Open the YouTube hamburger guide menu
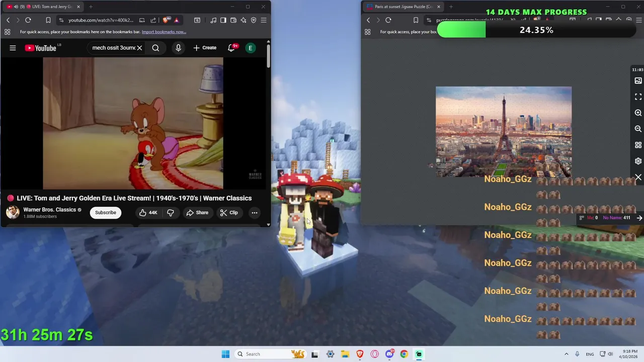Viewport: 644px width, 362px height. [13, 48]
